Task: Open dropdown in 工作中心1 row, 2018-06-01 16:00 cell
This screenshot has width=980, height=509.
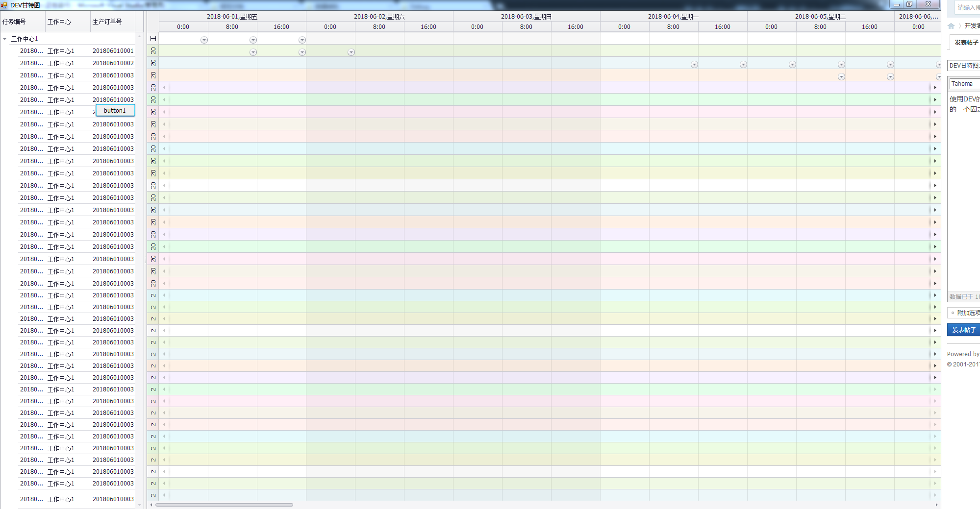Action: (x=302, y=40)
